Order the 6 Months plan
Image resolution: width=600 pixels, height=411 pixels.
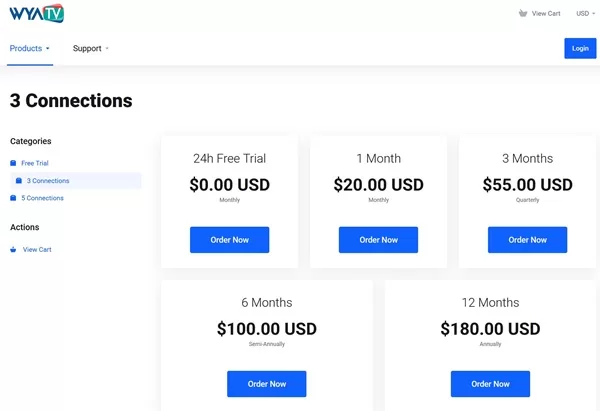tap(267, 384)
